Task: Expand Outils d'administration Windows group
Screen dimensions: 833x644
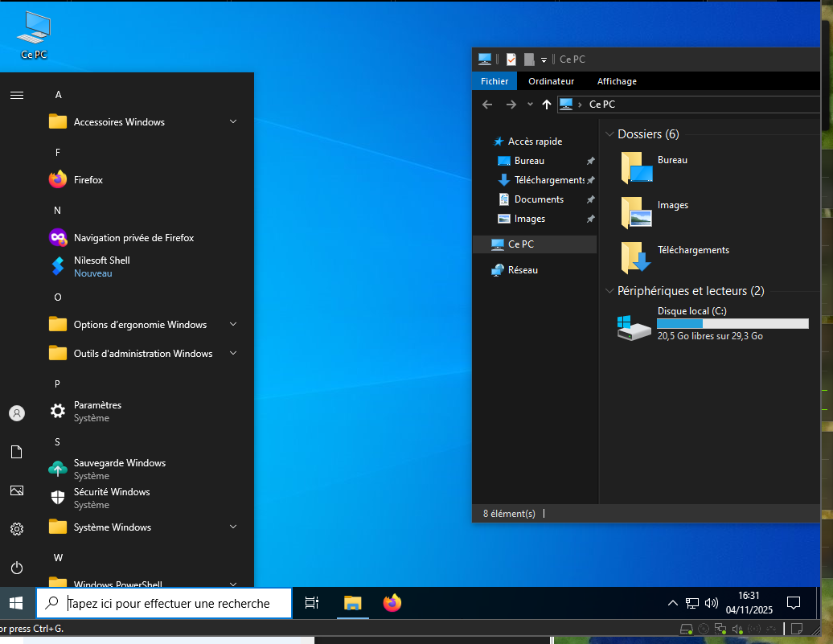Action: pos(143,354)
